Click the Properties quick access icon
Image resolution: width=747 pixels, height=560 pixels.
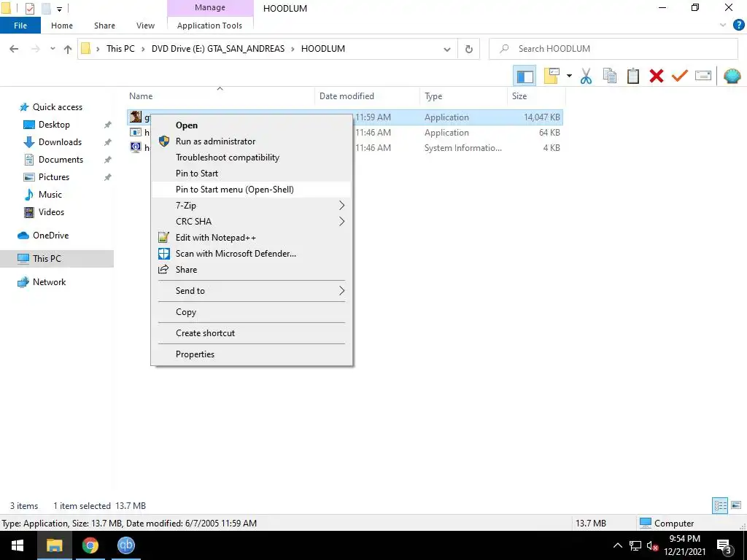(x=29, y=9)
